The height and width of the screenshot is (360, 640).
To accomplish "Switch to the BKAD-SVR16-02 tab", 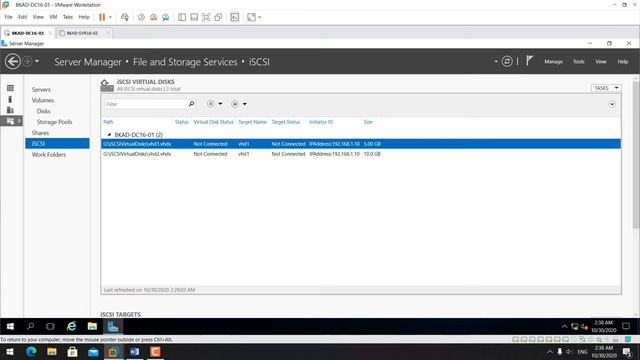I will pyautogui.click(x=82, y=33).
